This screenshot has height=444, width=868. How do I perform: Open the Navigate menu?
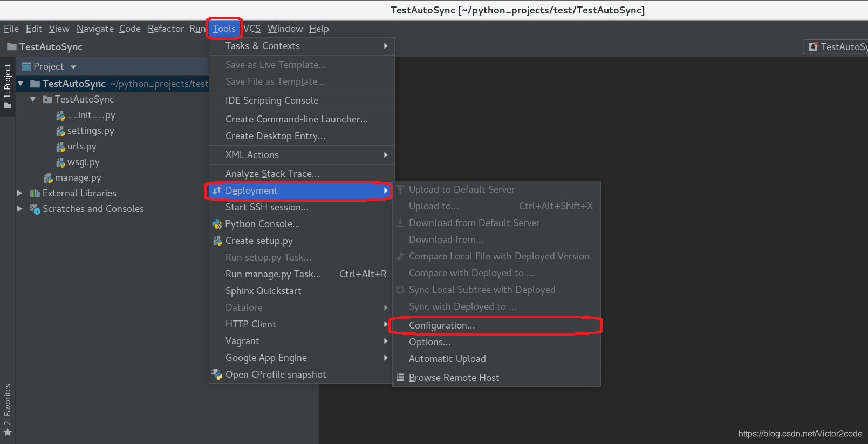(95, 29)
